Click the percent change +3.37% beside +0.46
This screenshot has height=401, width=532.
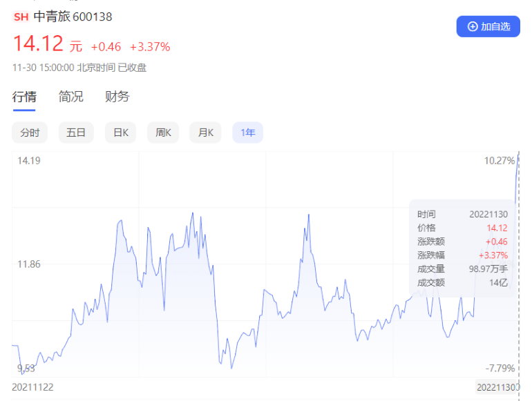150,47
